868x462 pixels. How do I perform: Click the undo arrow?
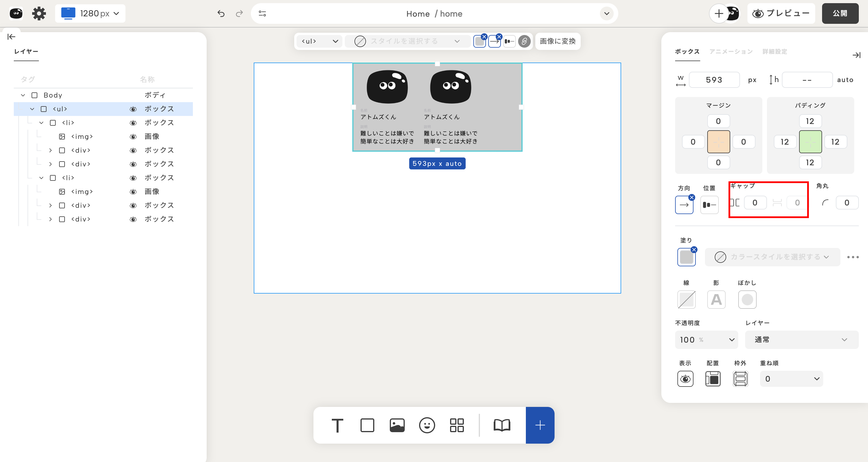point(221,13)
